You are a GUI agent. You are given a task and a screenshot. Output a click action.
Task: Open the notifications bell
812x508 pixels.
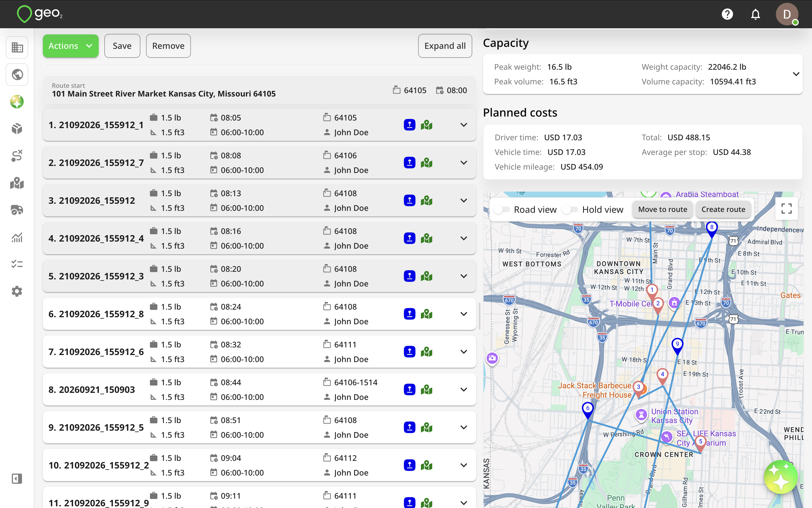click(x=755, y=14)
